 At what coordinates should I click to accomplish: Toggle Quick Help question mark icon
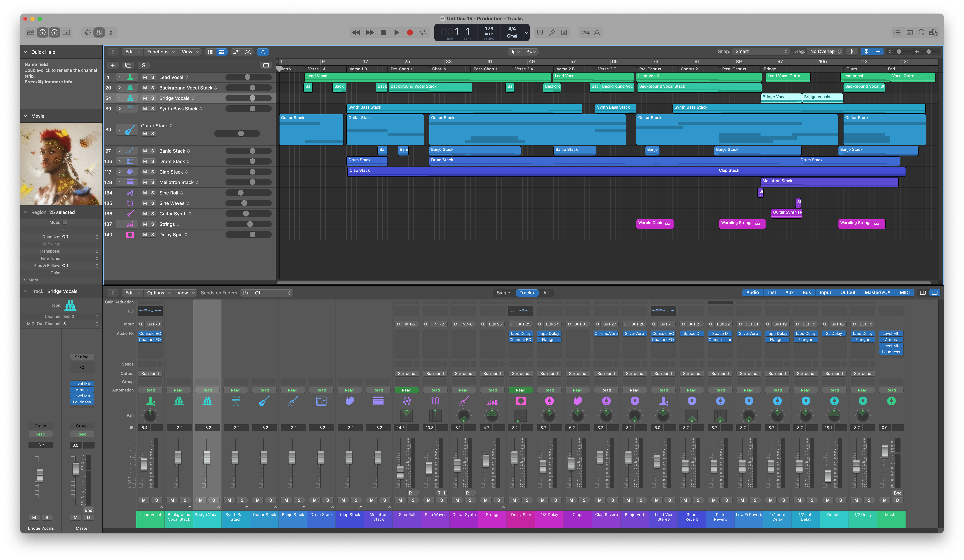click(55, 32)
